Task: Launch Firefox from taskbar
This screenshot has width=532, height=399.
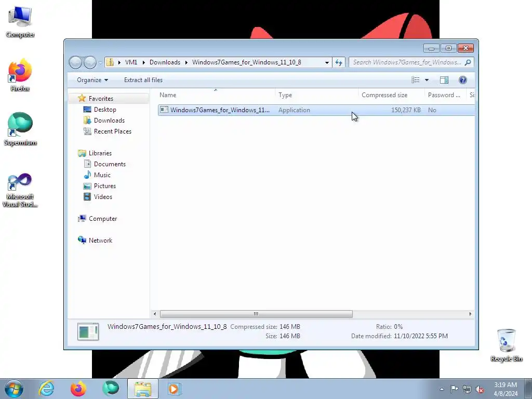Action: tap(78, 389)
